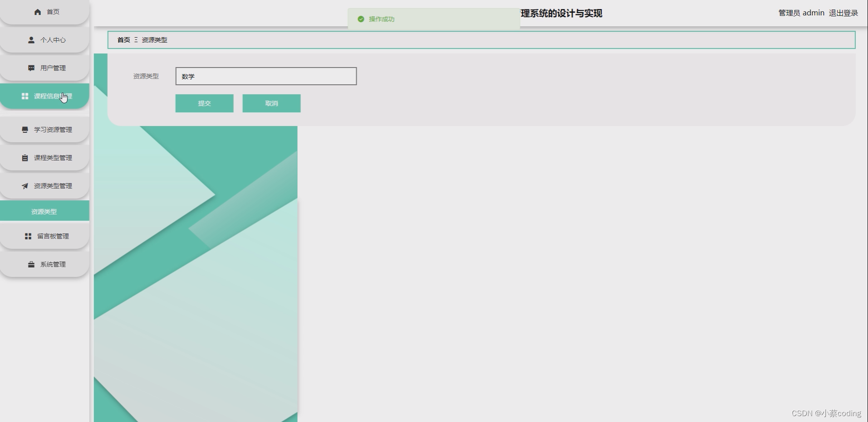The height and width of the screenshot is (422, 868).
Task: Click the 管理员 admin user label
Action: (801, 13)
